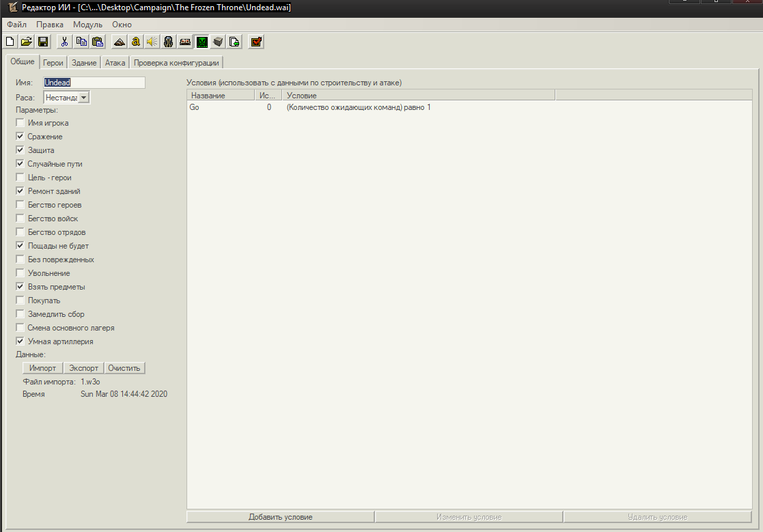Viewport: 763px width, 532px height.
Task: Enable the Имя игрока checkbox
Action: pos(20,122)
